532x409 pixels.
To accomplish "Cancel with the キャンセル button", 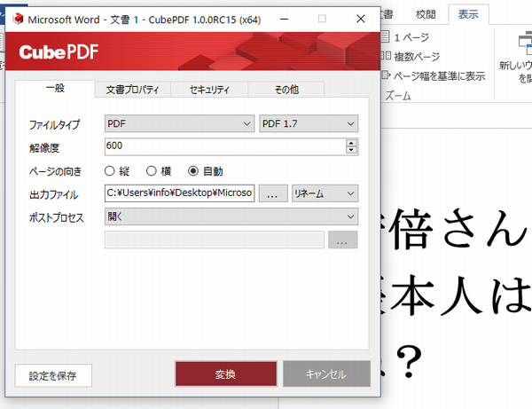I will click(x=326, y=374).
